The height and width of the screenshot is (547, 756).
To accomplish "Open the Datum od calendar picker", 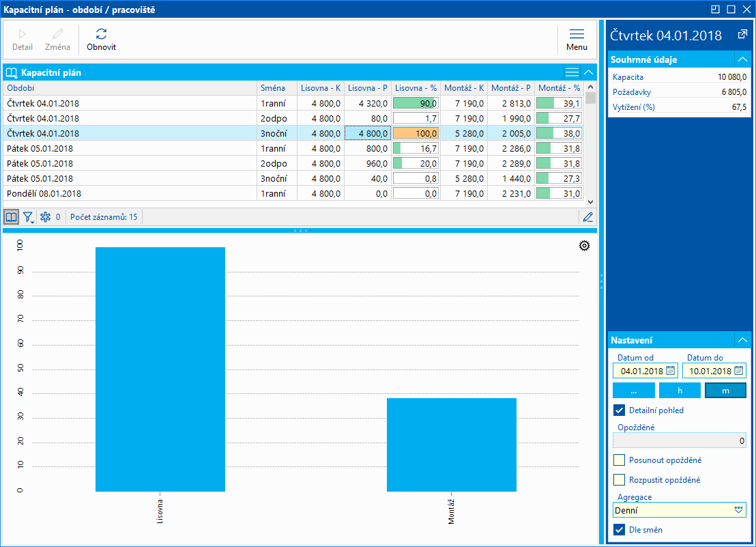I will tap(670, 371).
